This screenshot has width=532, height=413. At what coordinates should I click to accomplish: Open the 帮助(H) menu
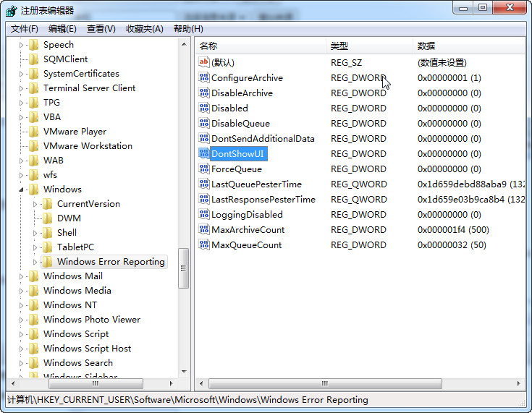pyautogui.click(x=188, y=29)
